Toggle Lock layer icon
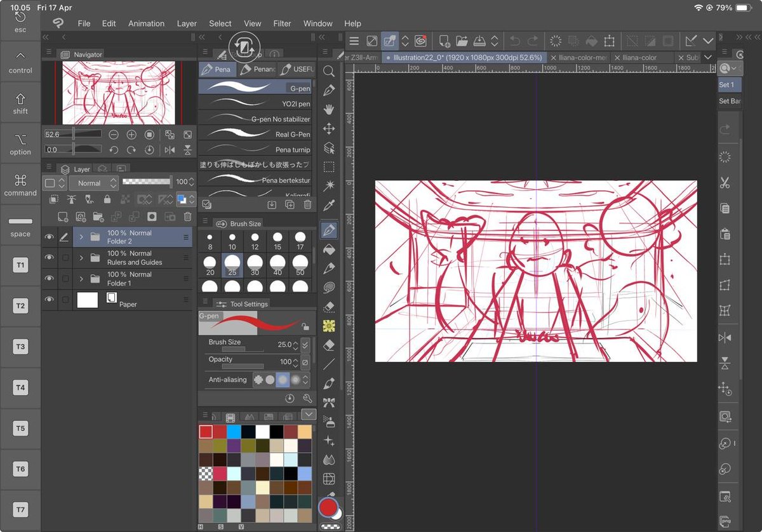The image size is (762, 532). tap(107, 199)
